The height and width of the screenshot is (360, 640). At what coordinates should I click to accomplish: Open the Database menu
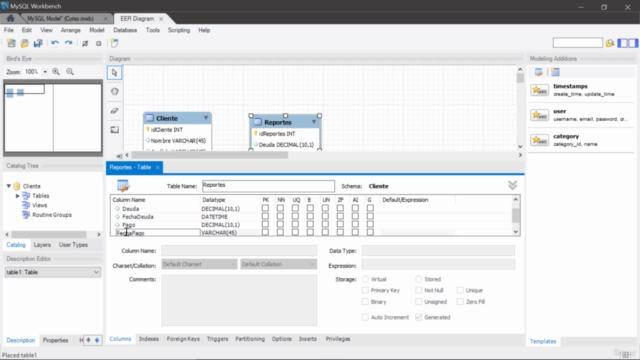(x=125, y=30)
